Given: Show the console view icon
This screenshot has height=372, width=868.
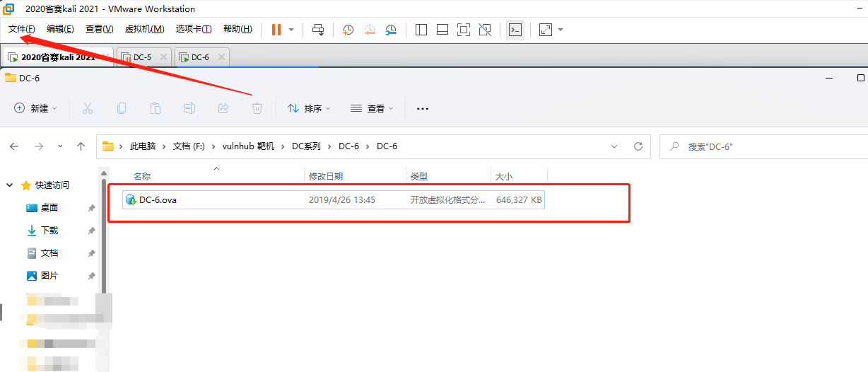Looking at the screenshot, I should (515, 30).
